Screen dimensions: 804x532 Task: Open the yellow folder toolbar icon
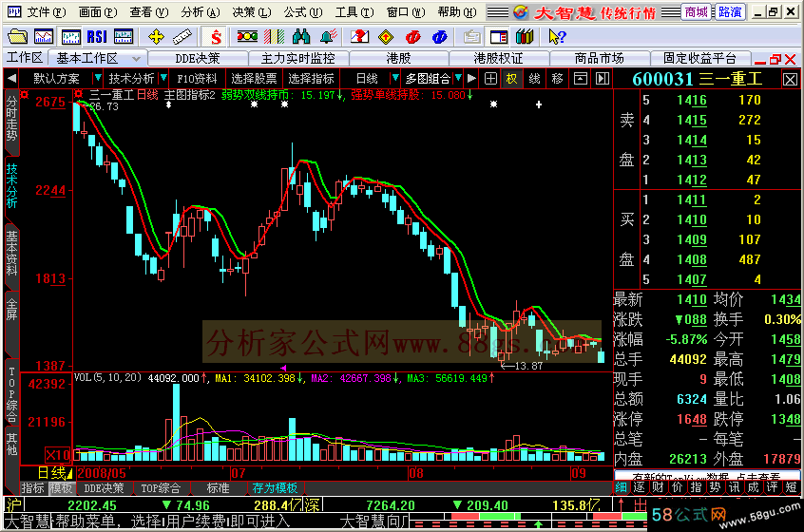pos(17,37)
